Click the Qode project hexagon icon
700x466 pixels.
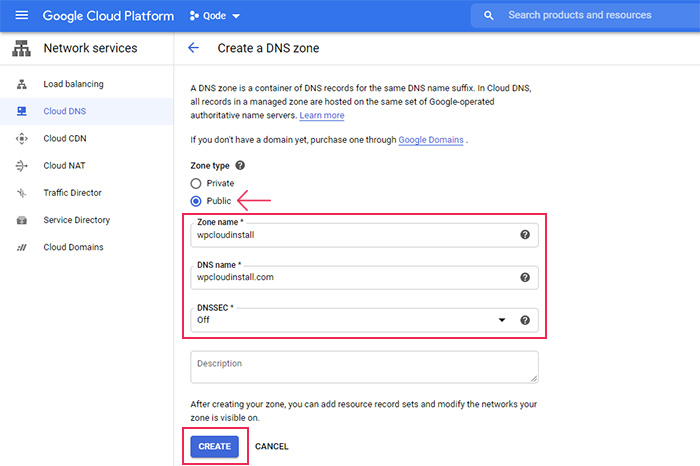coord(194,16)
